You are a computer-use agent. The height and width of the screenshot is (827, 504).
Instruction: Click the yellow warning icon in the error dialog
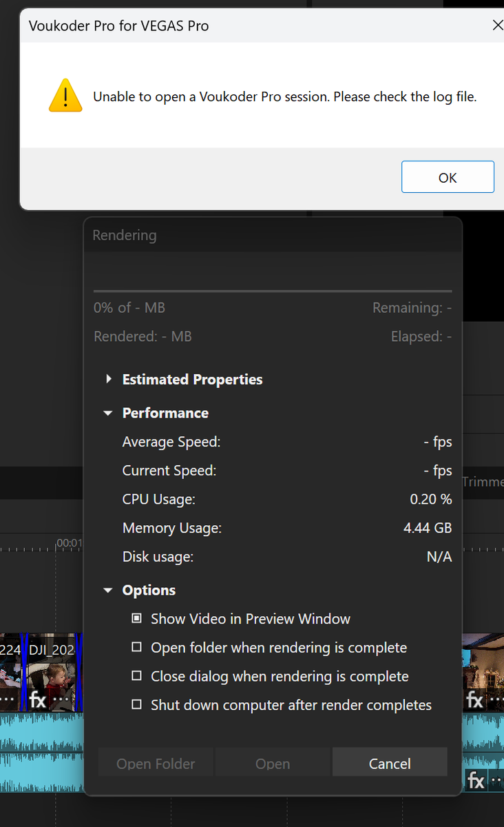(x=65, y=96)
